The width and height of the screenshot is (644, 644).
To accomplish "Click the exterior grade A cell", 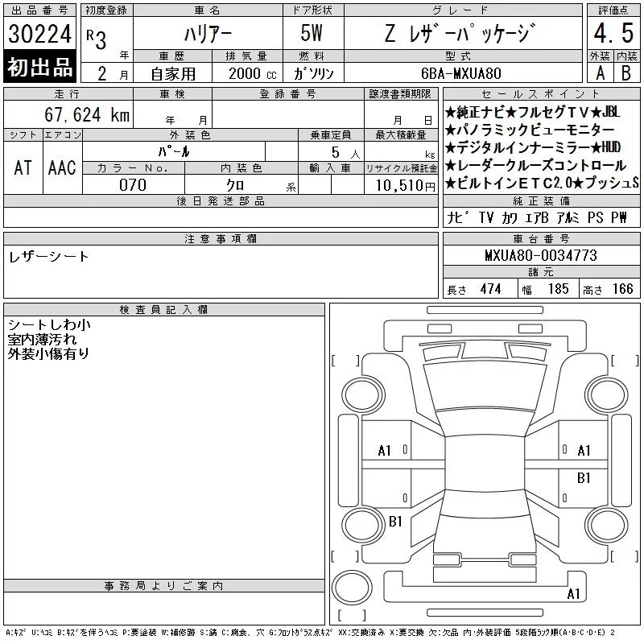I will (600, 73).
